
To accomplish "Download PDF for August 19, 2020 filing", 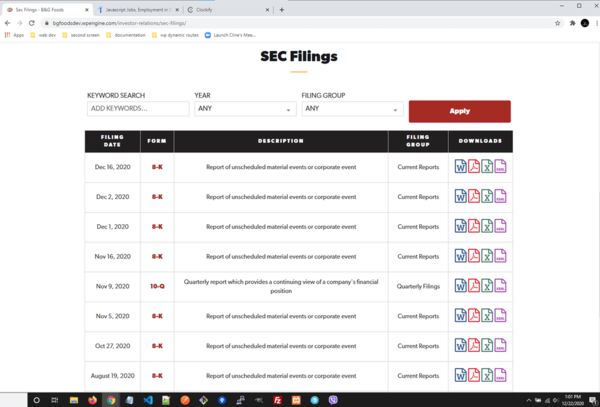I will 474,375.
